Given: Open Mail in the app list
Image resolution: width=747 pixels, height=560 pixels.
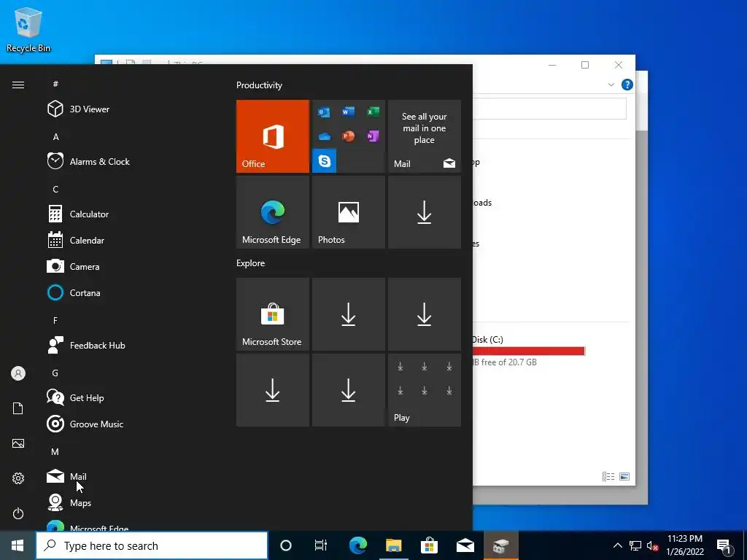Looking at the screenshot, I should 66,476.
